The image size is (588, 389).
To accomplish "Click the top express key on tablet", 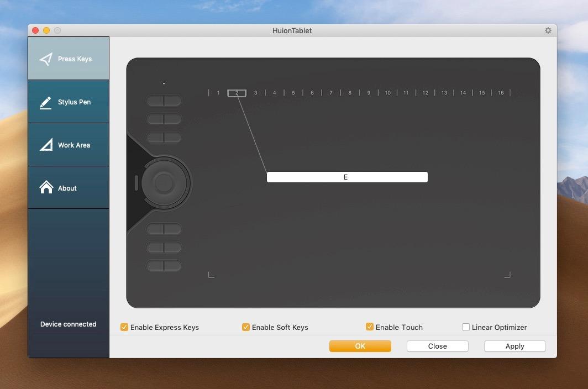I will (x=164, y=100).
